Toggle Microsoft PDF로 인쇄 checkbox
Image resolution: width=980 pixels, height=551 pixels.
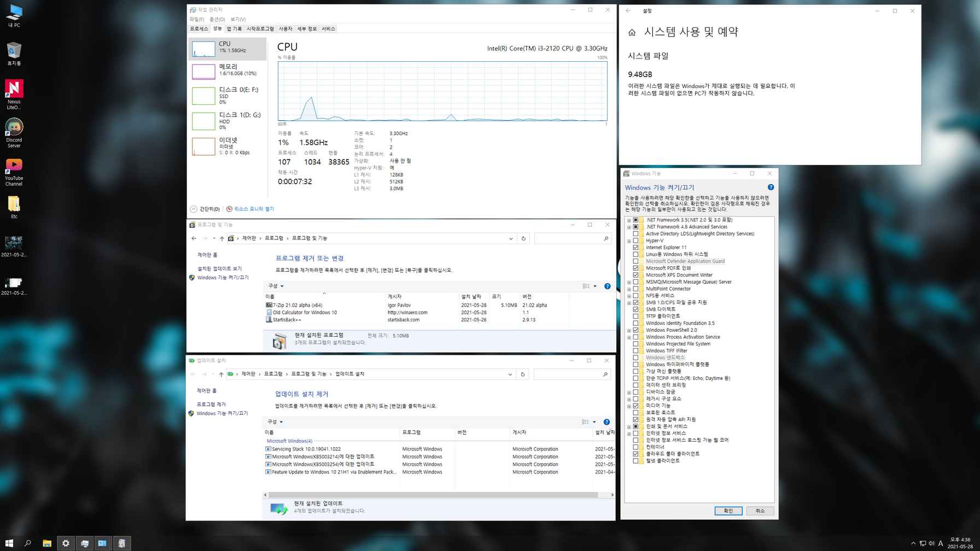click(x=635, y=268)
